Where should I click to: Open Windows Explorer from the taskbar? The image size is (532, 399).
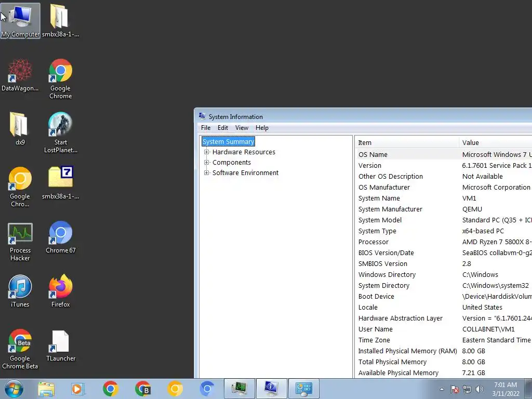point(46,389)
